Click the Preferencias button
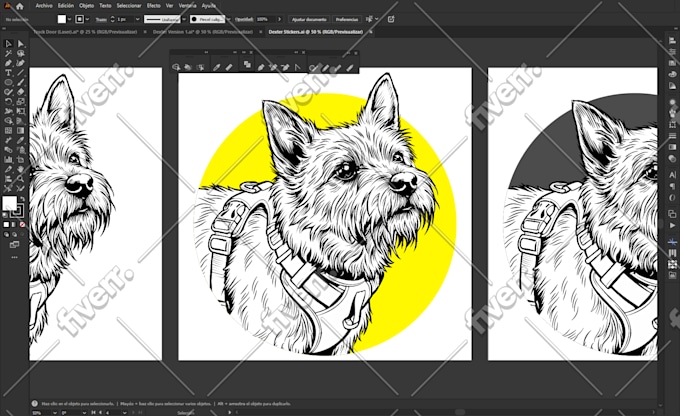The image size is (680, 416). coord(347,19)
